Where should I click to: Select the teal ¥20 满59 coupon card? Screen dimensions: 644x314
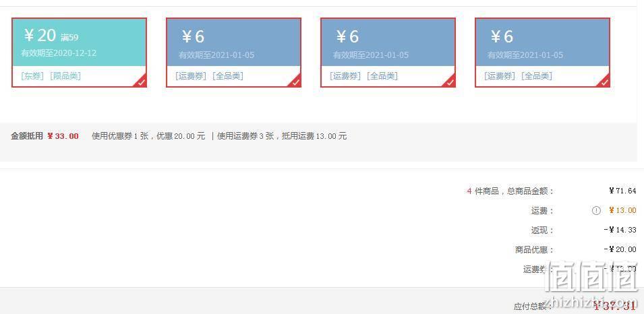pos(80,53)
